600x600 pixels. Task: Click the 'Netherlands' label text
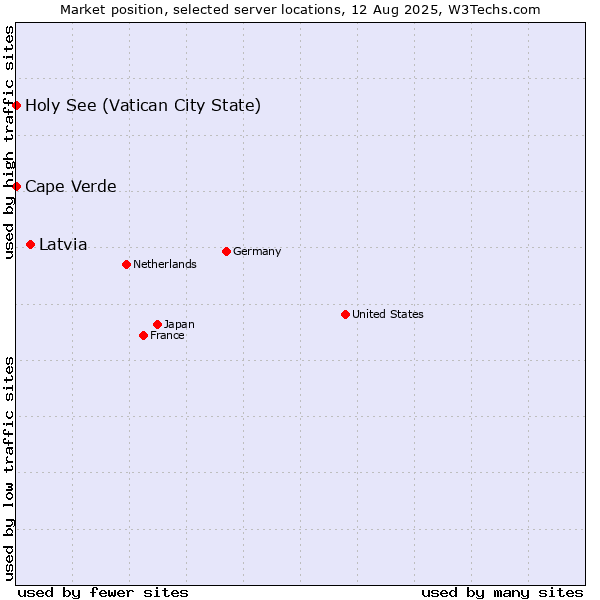165,264
